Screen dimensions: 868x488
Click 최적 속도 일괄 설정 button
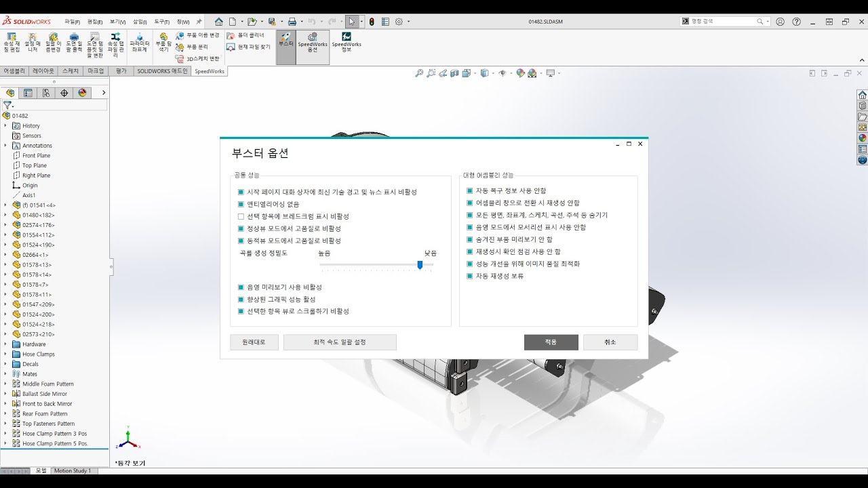[x=340, y=342]
